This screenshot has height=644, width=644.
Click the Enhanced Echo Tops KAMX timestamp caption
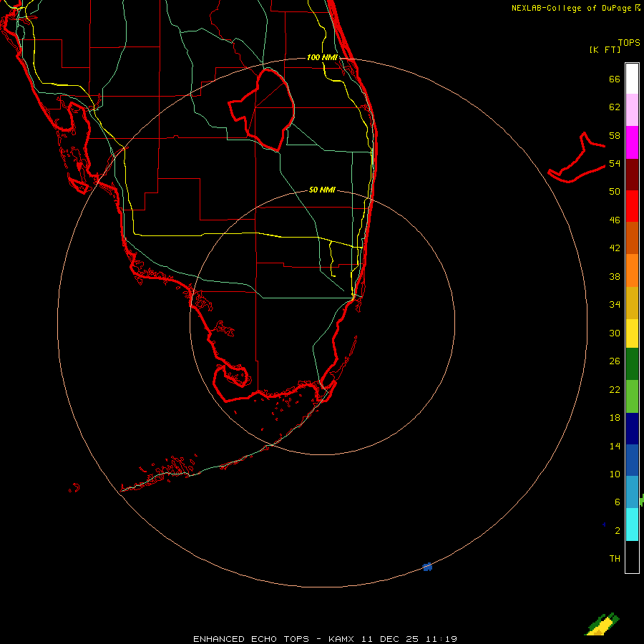pos(325,639)
